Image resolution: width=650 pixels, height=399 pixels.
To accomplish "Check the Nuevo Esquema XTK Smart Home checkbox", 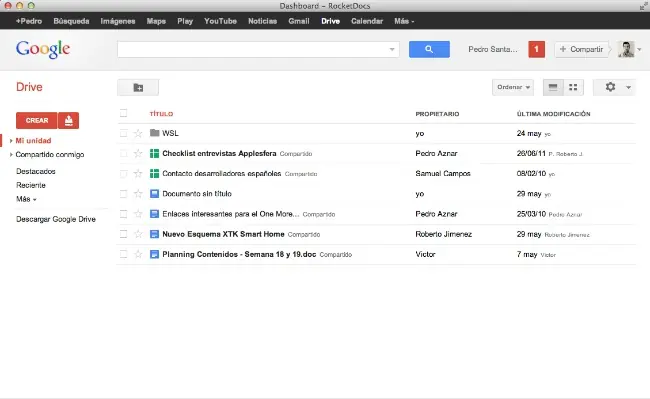I will click(124, 234).
